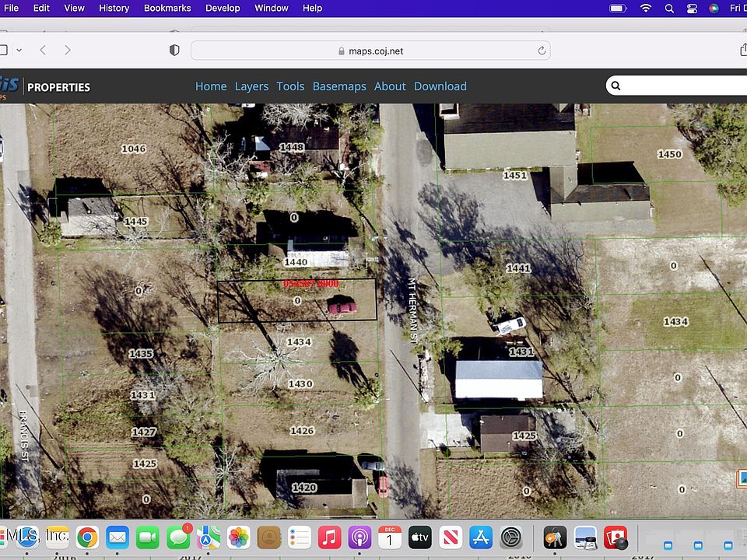Open the Edit menu
Image resolution: width=747 pixels, height=560 pixels.
tap(41, 8)
